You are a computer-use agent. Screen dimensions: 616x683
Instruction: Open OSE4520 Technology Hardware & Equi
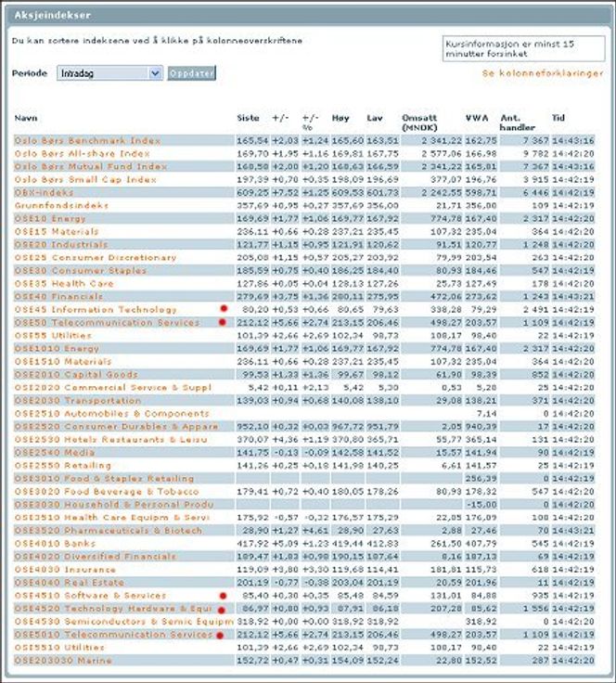point(113,609)
